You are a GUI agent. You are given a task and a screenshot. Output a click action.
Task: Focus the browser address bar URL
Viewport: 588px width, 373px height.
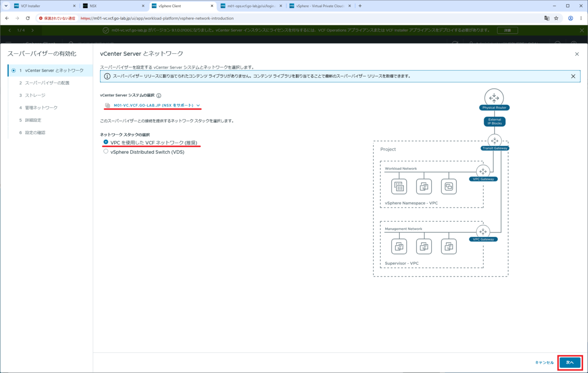pyautogui.click(x=157, y=18)
